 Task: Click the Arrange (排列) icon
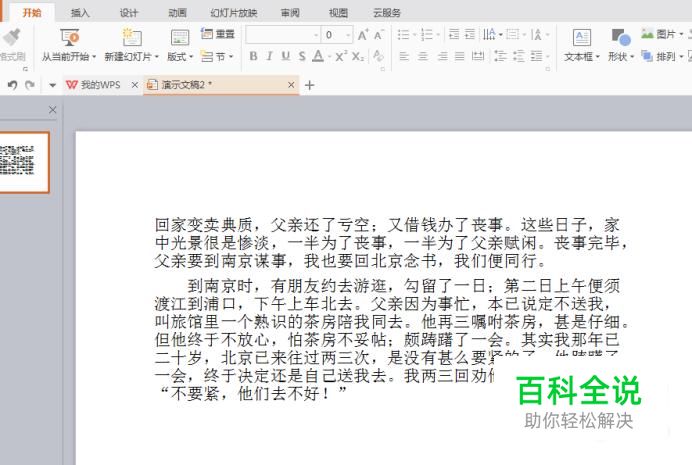click(647, 56)
